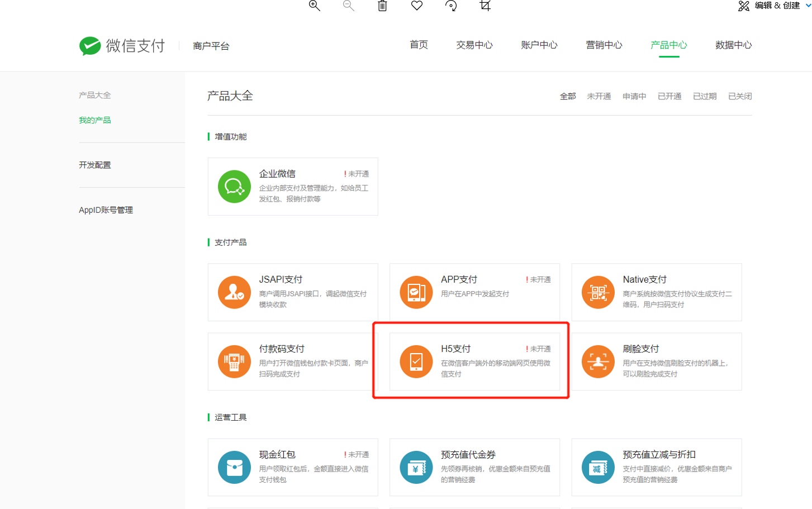Viewport: 812px width, 509px height.
Task: Click 未开通 status on H5支付 card
Action: [x=538, y=349]
